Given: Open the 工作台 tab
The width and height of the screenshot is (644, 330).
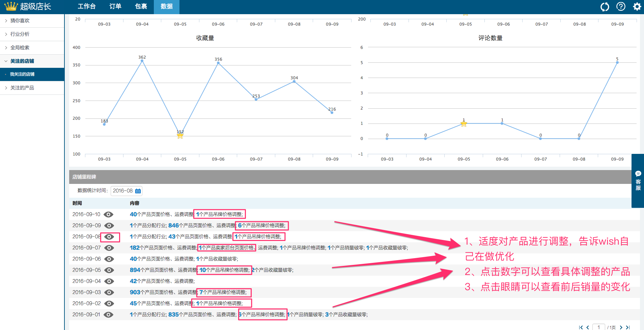Looking at the screenshot, I should click(87, 7).
